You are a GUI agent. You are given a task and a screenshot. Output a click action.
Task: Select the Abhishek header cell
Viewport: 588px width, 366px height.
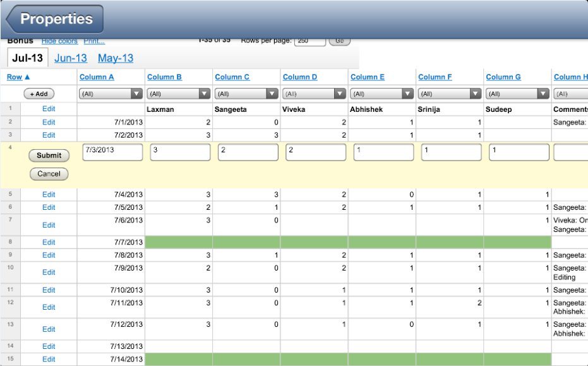click(382, 109)
